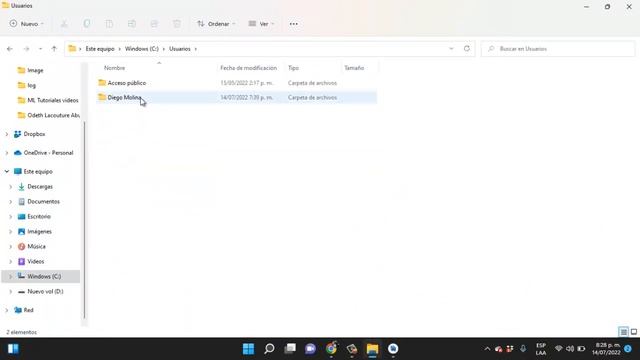Click Usuarios breadcrumb in address bar
The width and height of the screenshot is (640, 360).
(180, 49)
